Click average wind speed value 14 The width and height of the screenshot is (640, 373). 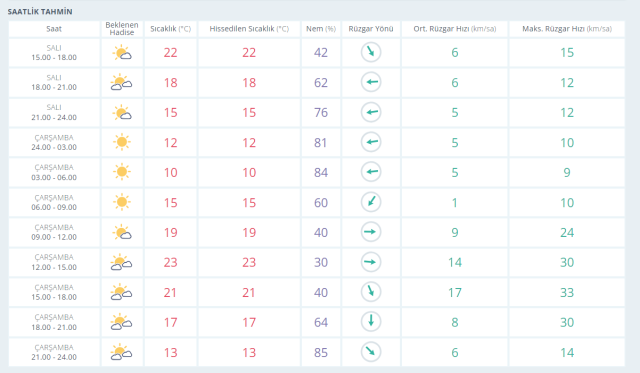point(455,262)
